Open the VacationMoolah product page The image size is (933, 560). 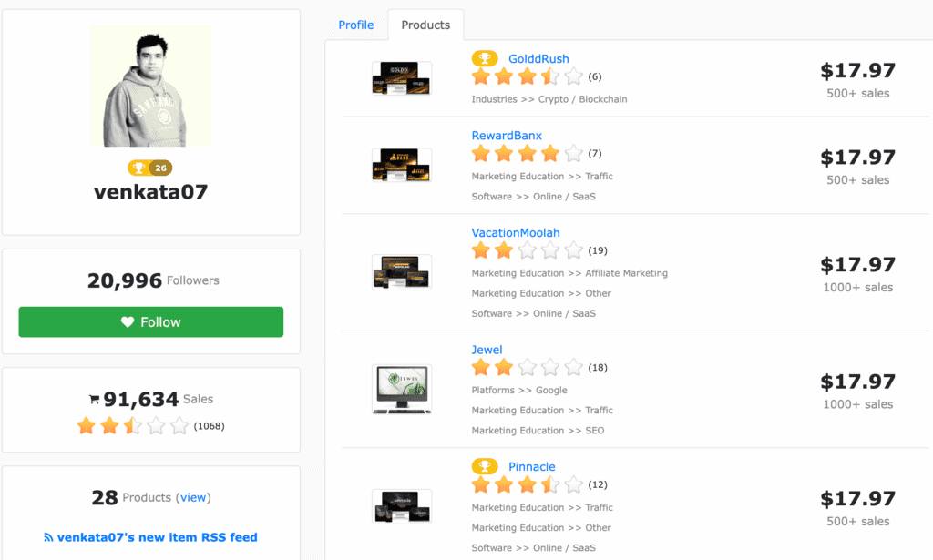[515, 232]
